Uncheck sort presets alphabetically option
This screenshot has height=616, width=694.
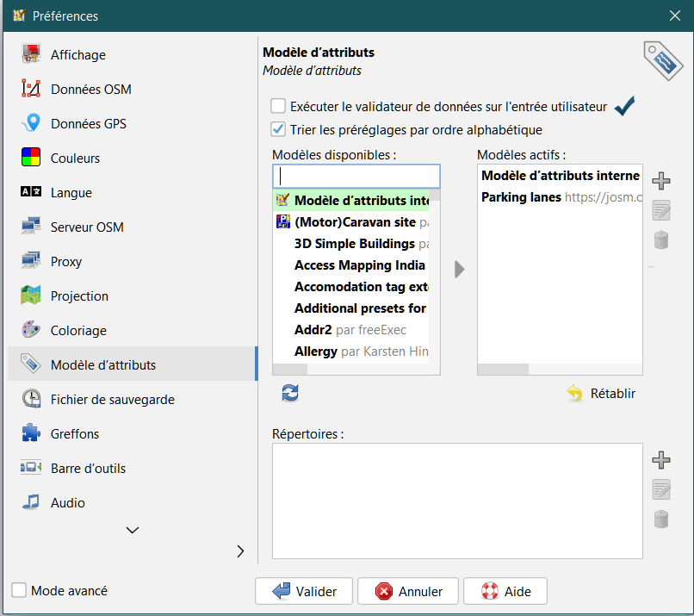point(278,130)
